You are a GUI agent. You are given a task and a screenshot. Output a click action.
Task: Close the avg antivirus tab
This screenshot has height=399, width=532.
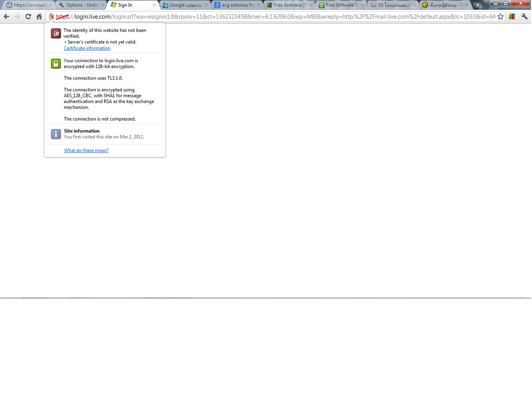pos(258,5)
